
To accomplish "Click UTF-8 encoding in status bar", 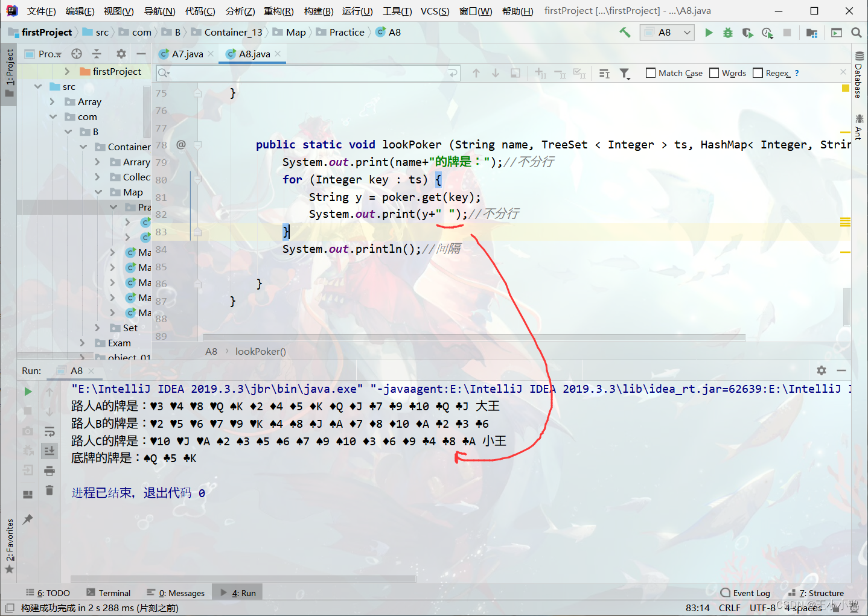I will pyautogui.click(x=762, y=608).
